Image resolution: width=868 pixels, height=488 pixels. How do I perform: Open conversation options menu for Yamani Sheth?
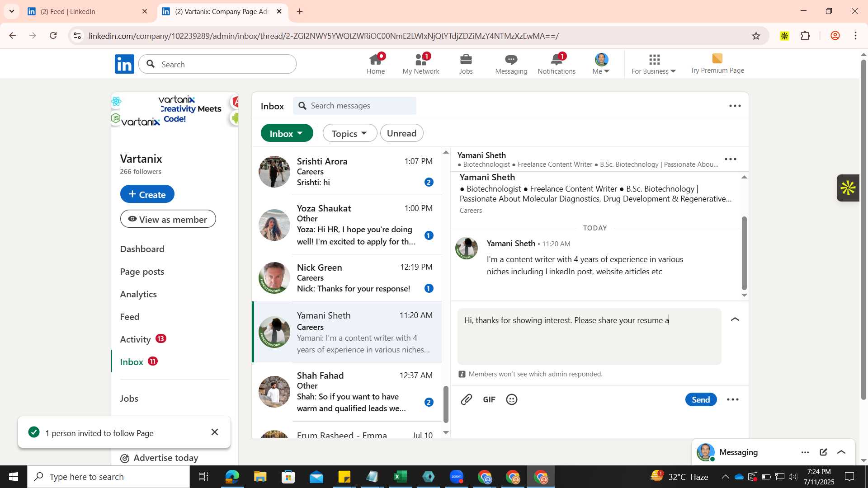coord(731,159)
